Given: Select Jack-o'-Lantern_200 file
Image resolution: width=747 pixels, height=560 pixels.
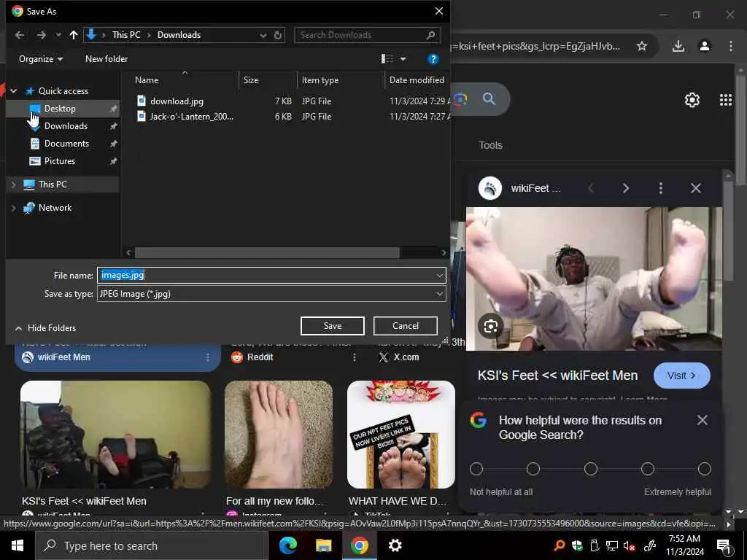Looking at the screenshot, I should [x=191, y=116].
